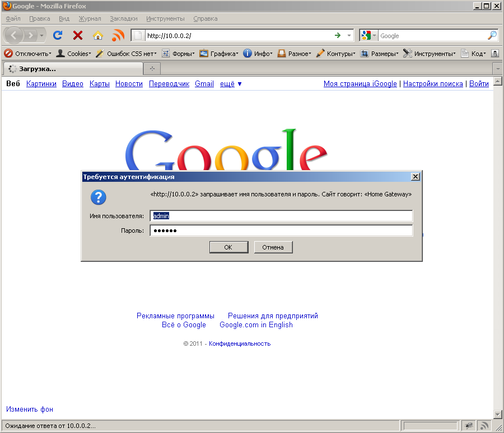The image size is (504, 433).
Task: Click the blank page icon beside URL
Action: [x=138, y=35]
